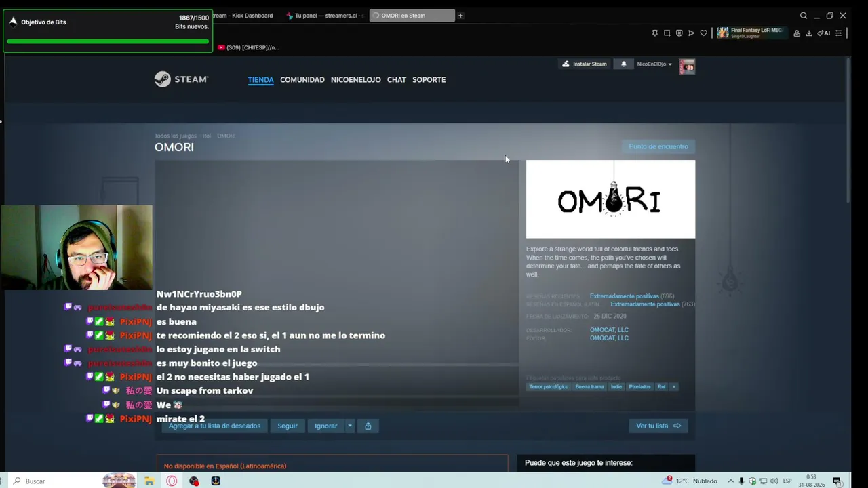Click the plus button to add tags
The image size is (868, 488).
(673, 387)
